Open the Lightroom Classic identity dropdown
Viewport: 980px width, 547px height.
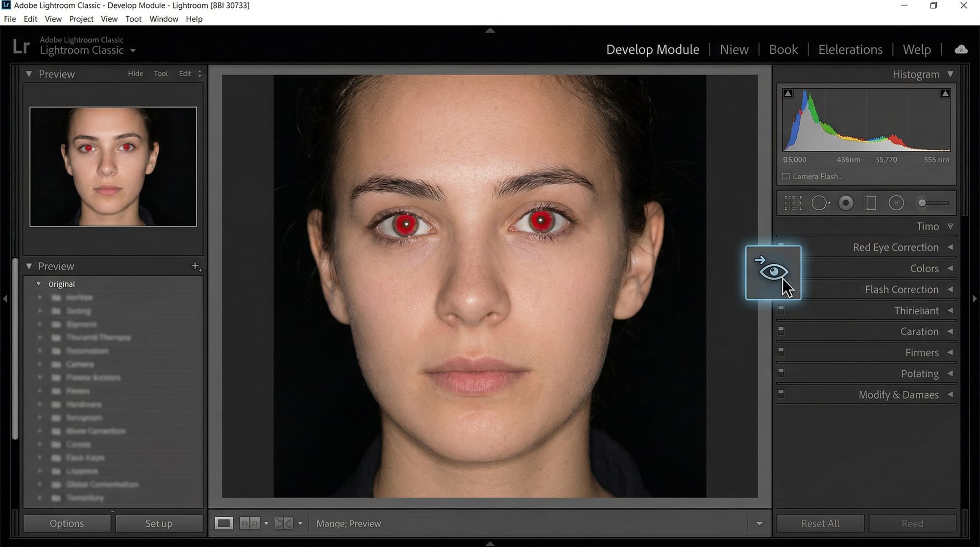(x=133, y=50)
